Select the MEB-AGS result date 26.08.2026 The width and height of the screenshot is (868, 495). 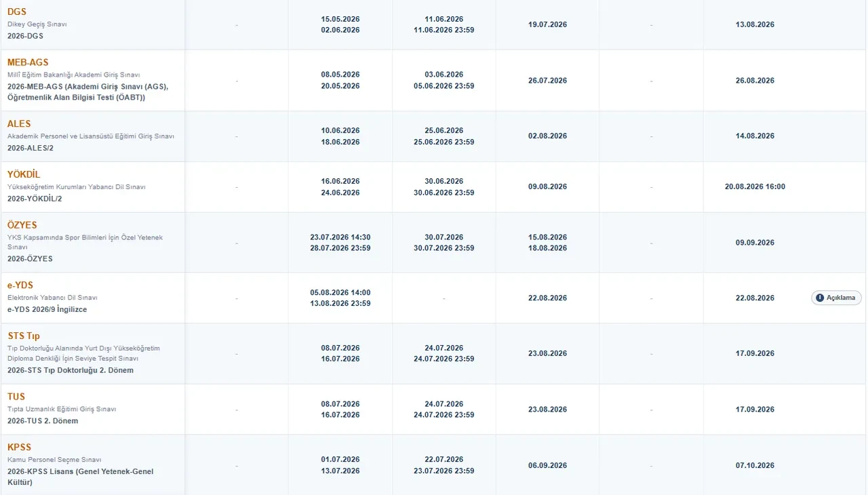[755, 81]
